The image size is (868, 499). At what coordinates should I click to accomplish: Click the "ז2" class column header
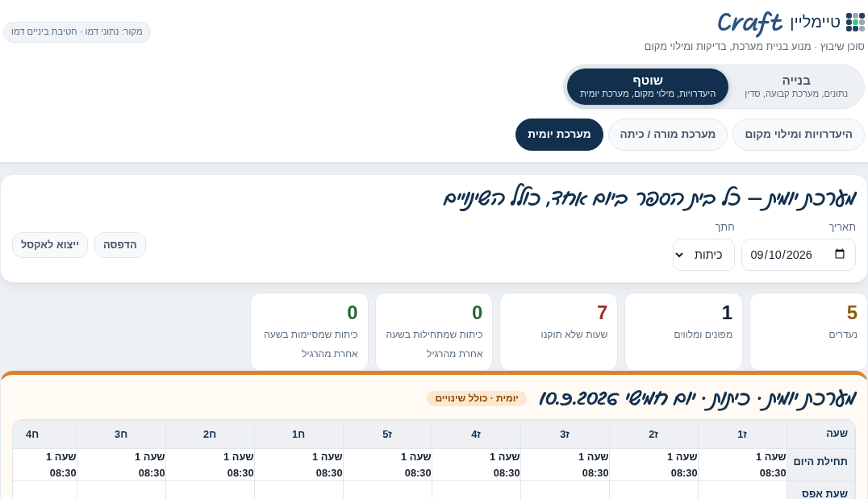pyautogui.click(x=653, y=435)
